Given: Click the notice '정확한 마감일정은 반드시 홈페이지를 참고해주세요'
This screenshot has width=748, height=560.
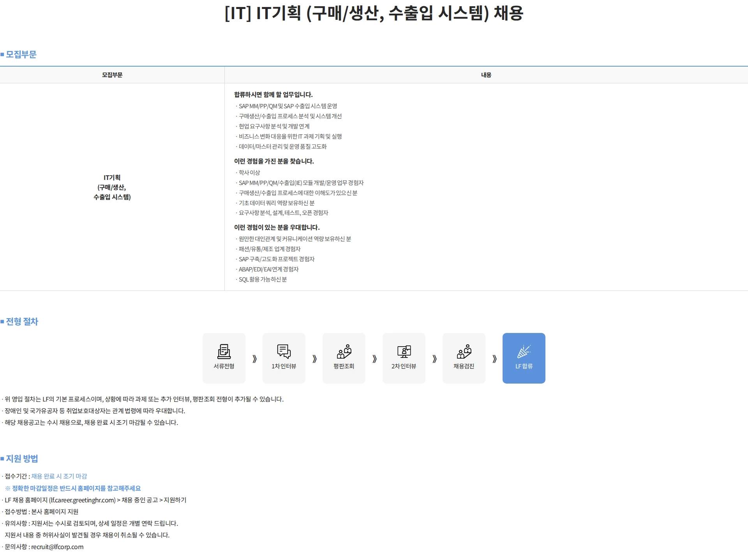Looking at the screenshot, I should [x=73, y=488].
